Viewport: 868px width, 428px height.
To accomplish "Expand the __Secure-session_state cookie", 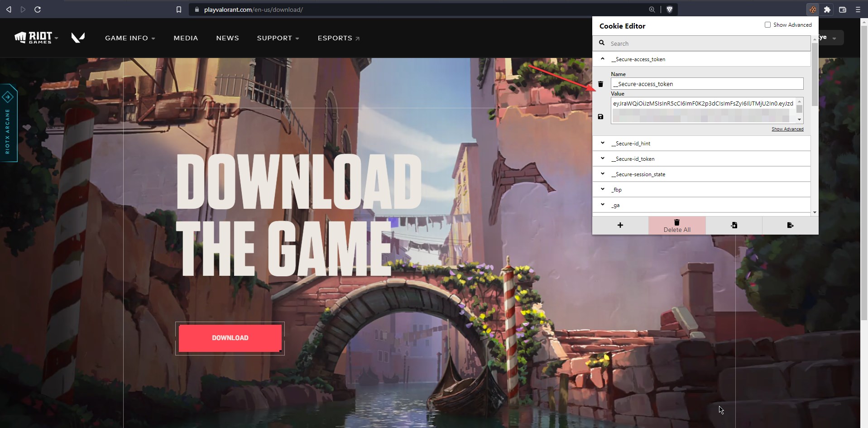I will click(x=602, y=174).
